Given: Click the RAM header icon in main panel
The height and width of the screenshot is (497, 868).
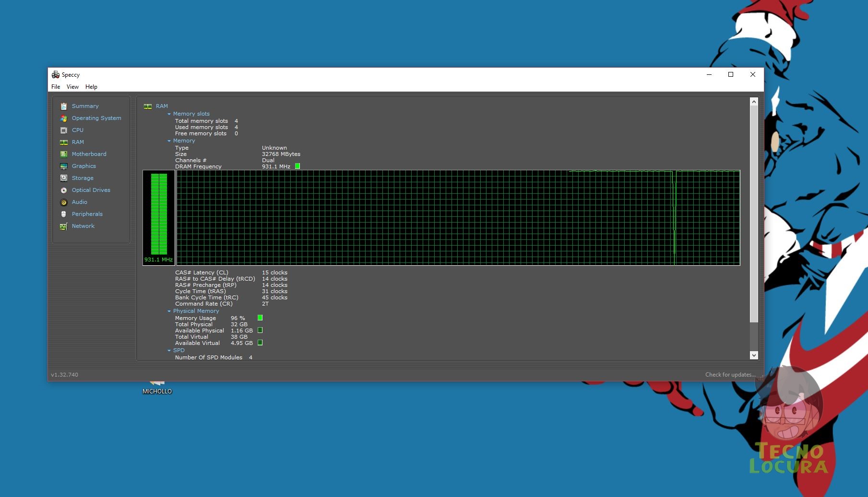Looking at the screenshot, I should (148, 106).
